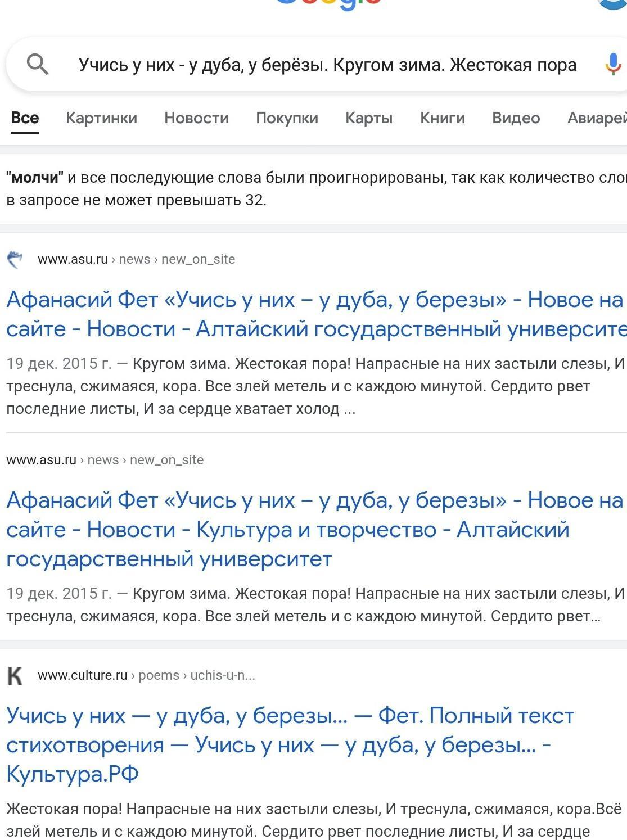Tap the search magnifier icon

pyautogui.click(x=38, y=65)
